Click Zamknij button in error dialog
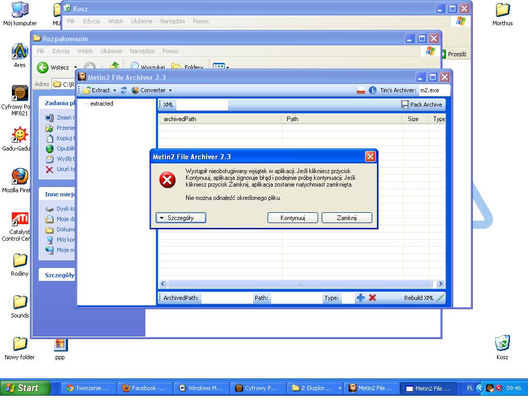528x420 pixels. pos(347,218)
